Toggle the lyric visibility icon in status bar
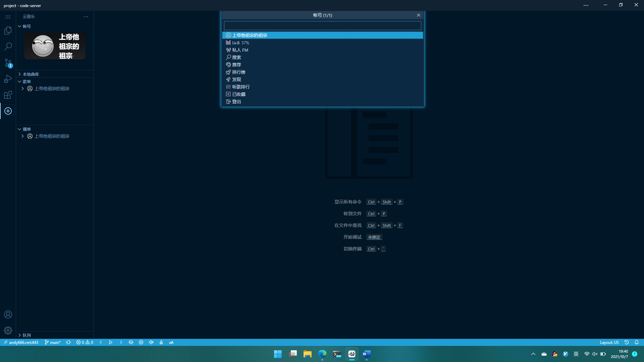 point(131,342)
